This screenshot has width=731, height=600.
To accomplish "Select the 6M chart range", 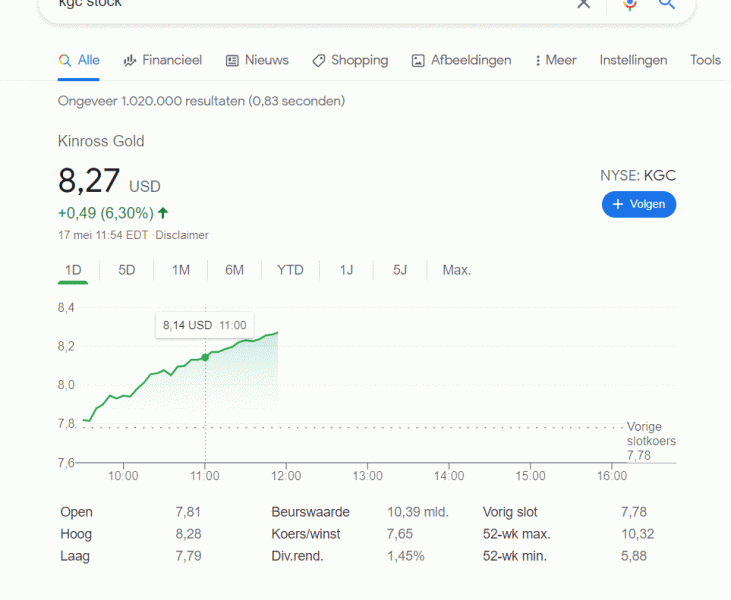I will click(234, 270).
